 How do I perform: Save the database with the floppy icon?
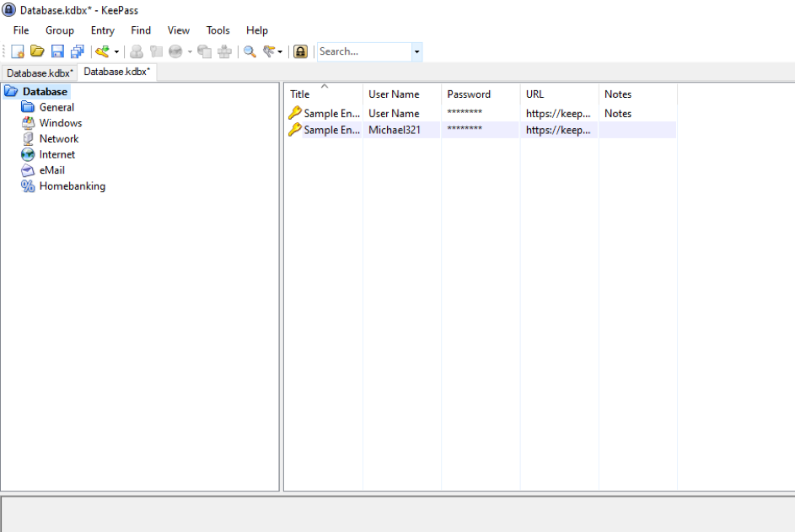[x=58, y=51]
